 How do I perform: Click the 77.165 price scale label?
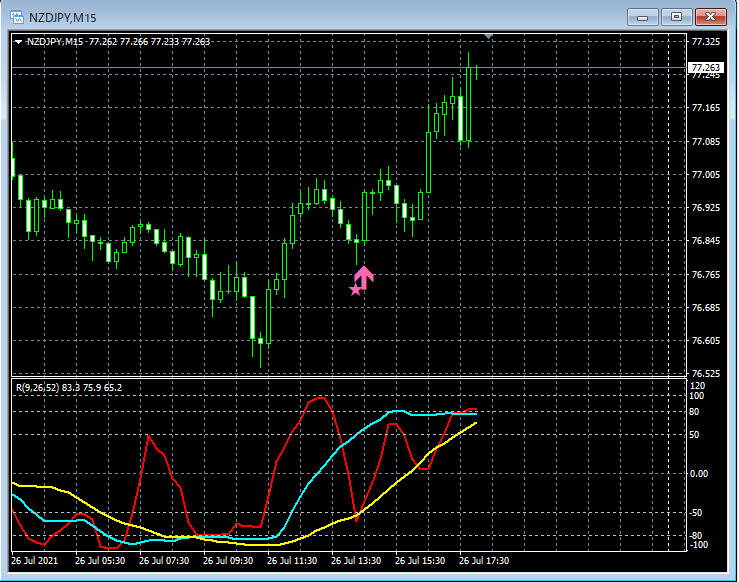click(706, 108)
